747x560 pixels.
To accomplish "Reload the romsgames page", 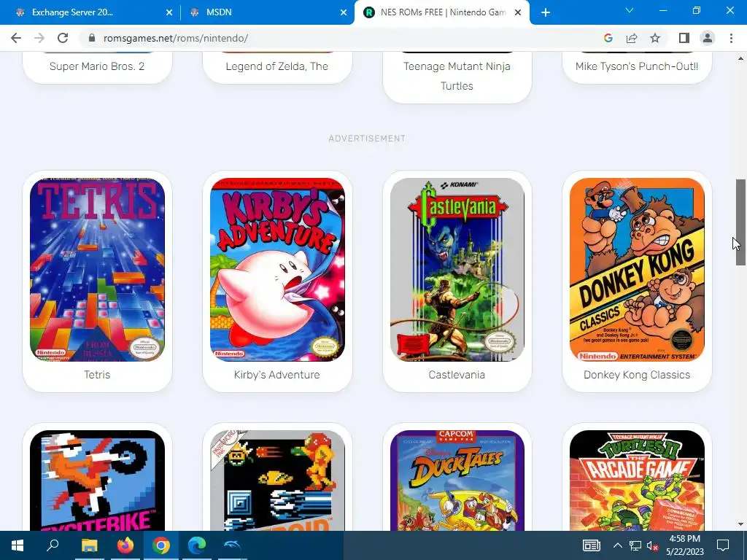I will point(63,38).
